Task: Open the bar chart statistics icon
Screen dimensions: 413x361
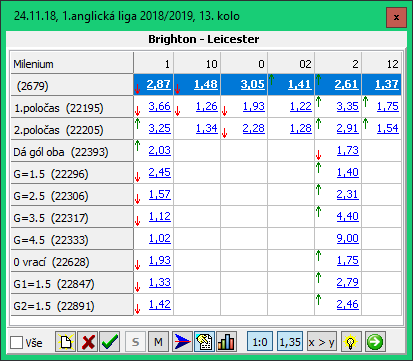Action: point(226,342)
